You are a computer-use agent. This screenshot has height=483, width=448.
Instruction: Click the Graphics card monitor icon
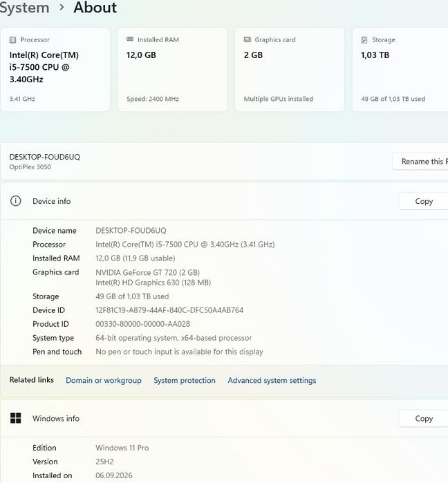[x=248, y=39]
